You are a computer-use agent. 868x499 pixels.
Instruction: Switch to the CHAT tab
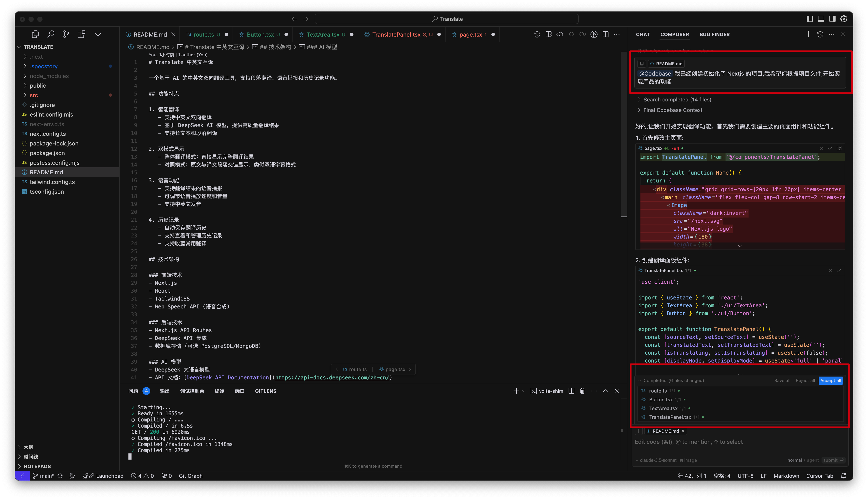pos(643,34)
